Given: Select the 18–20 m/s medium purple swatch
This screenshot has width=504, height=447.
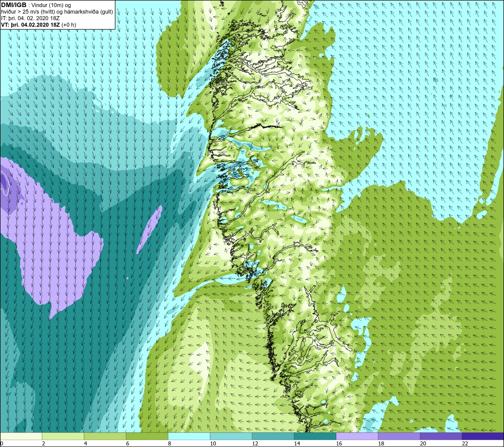Looking at the screenshot, I should [399, 436].
